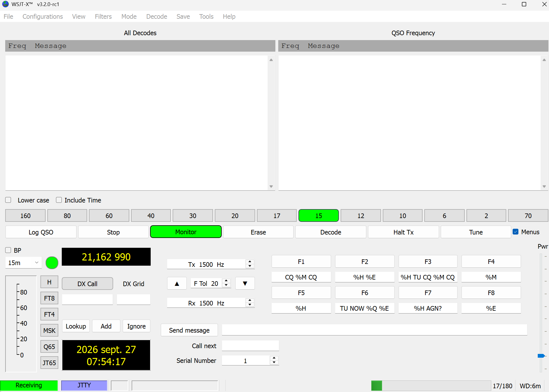Click the down triangle frequency shift button

point(245,284)
